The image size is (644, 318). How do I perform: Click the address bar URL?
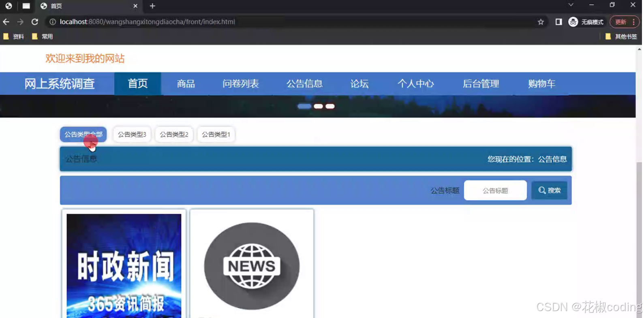pyautogui.click(x=147, y=22)
